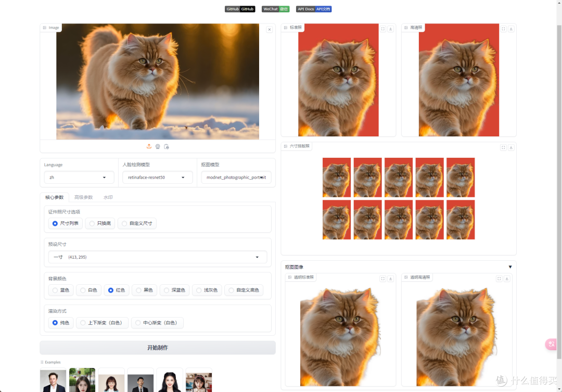Screen dimensions: 562x392
Task: Choose 白色 background color
Action: click(88, 290)
